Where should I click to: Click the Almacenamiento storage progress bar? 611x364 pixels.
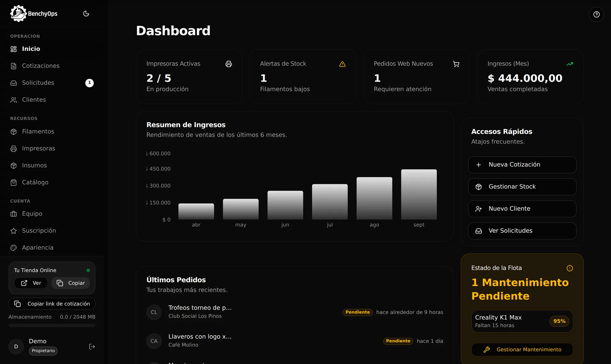point(52,326)
